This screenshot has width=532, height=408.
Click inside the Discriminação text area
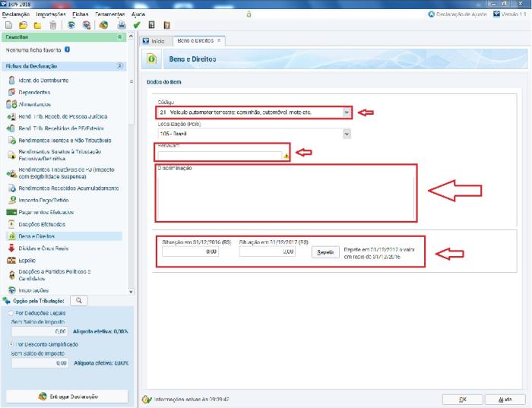point(284,194)
